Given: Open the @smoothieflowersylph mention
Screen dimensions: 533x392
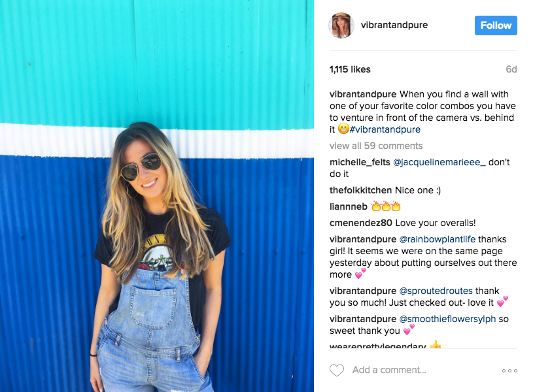Looking at the screenshot, I should click(447, 319).
